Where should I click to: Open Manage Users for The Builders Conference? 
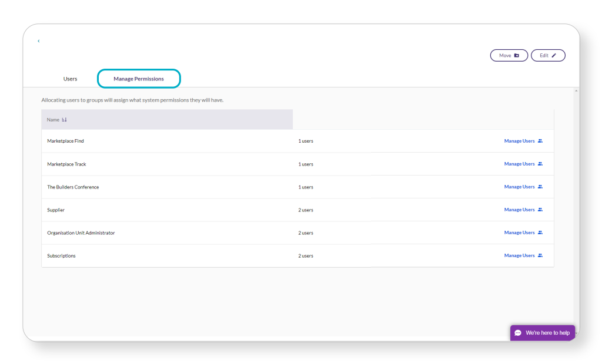(x=520, y=187)
